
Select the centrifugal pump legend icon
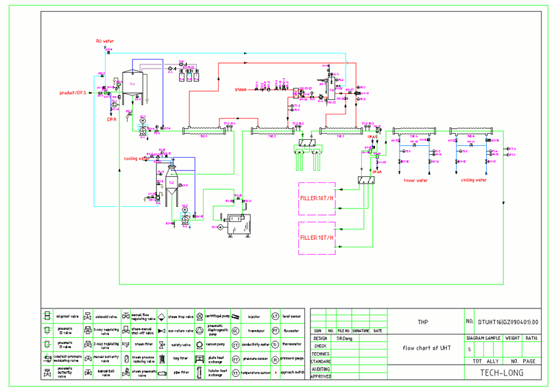[x=198, y=315]
